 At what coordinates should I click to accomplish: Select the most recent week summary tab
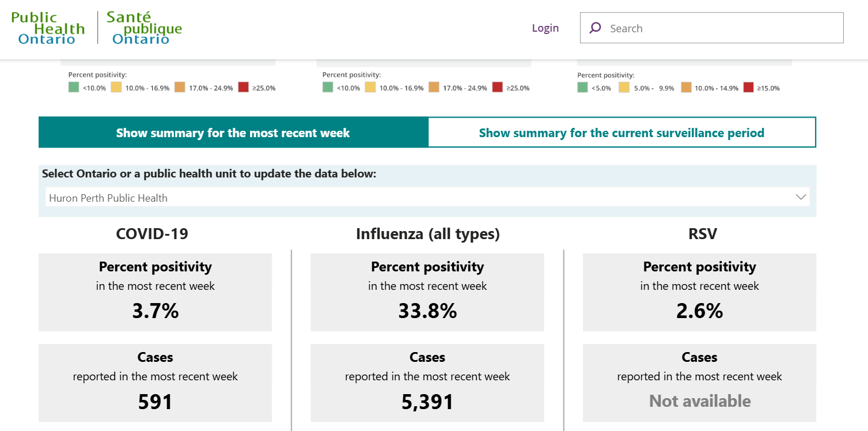pyautogui.click(x=233, y=132)
